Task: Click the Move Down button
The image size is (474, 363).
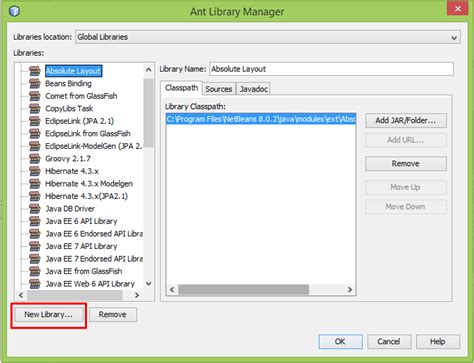Action: (x=406, y=207)
